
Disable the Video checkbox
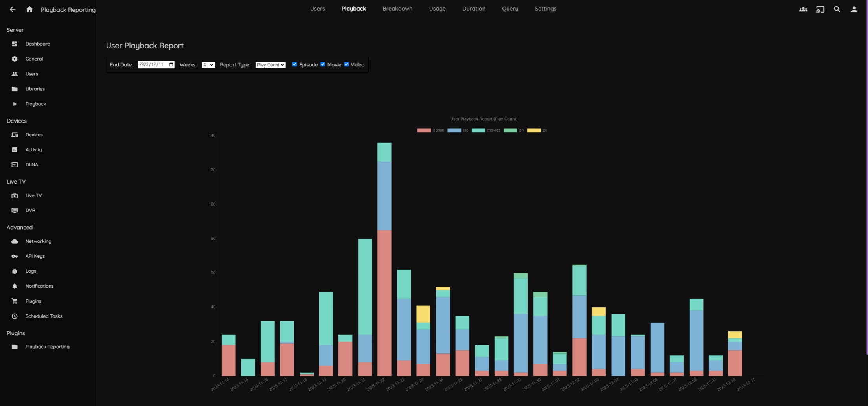click(x=346, y=64)
